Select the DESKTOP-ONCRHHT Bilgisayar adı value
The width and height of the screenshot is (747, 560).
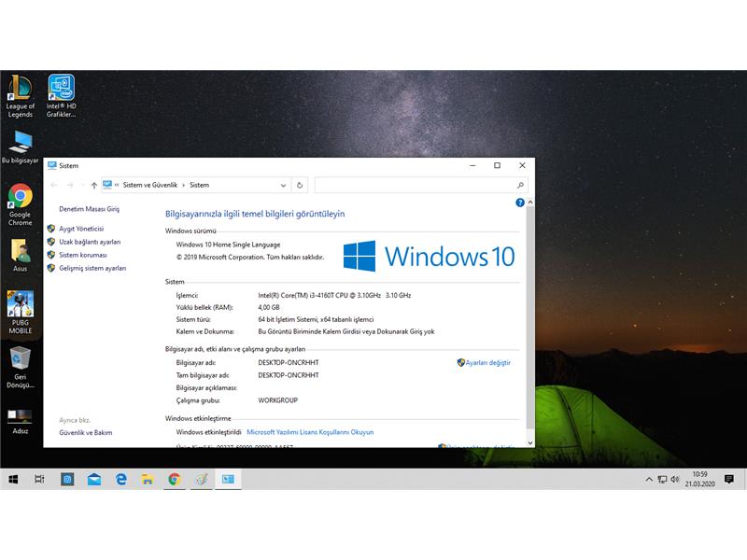(289, 362)
